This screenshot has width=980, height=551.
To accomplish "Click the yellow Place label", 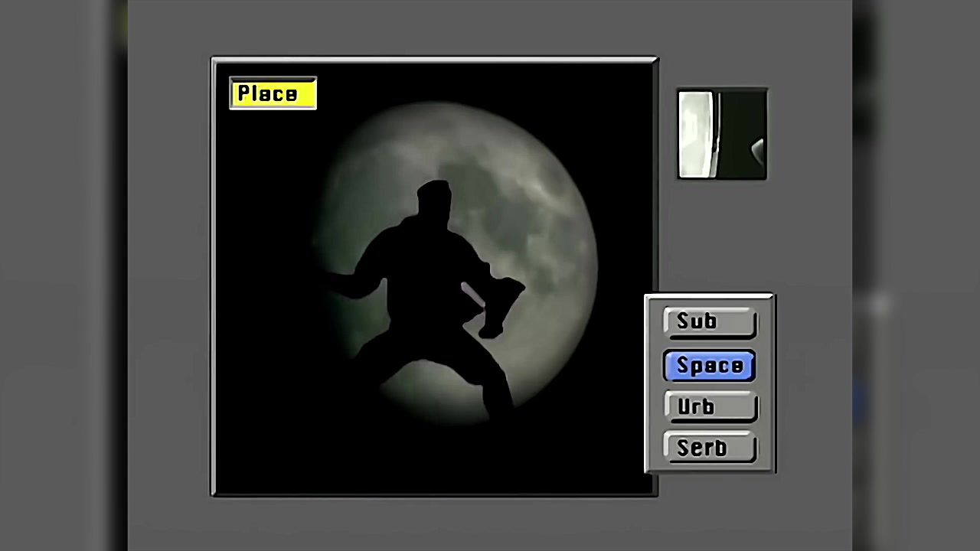I will (x=273, y=93).
